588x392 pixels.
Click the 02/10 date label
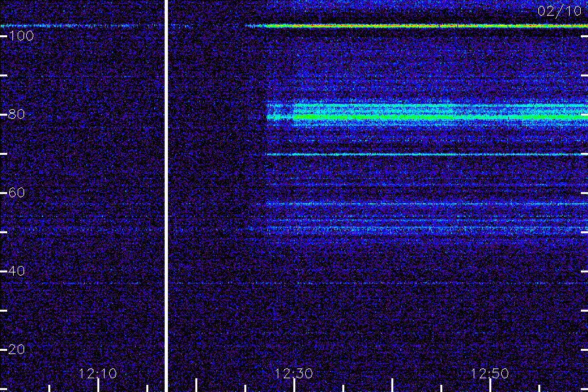[559, 11]
